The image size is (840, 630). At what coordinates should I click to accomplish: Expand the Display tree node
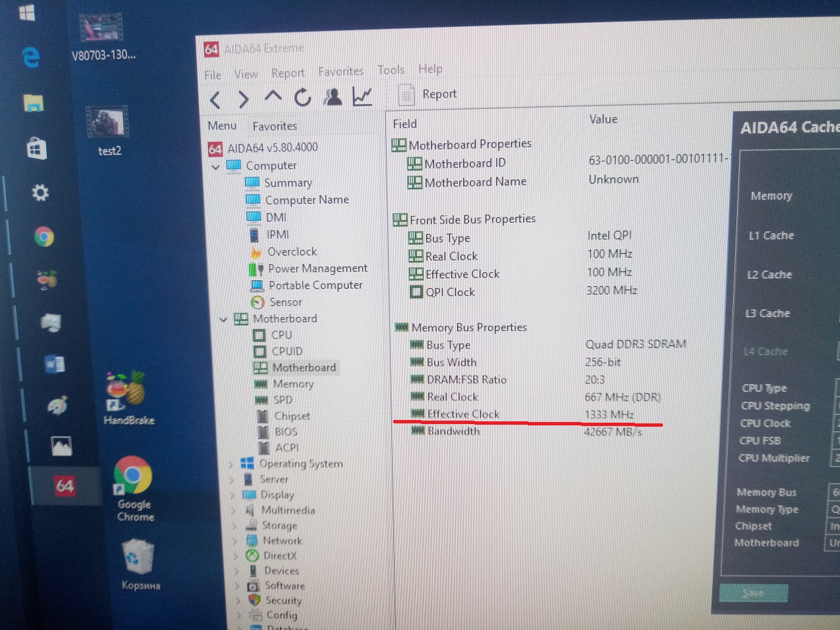pyautogui.click(x=232, y=495)
